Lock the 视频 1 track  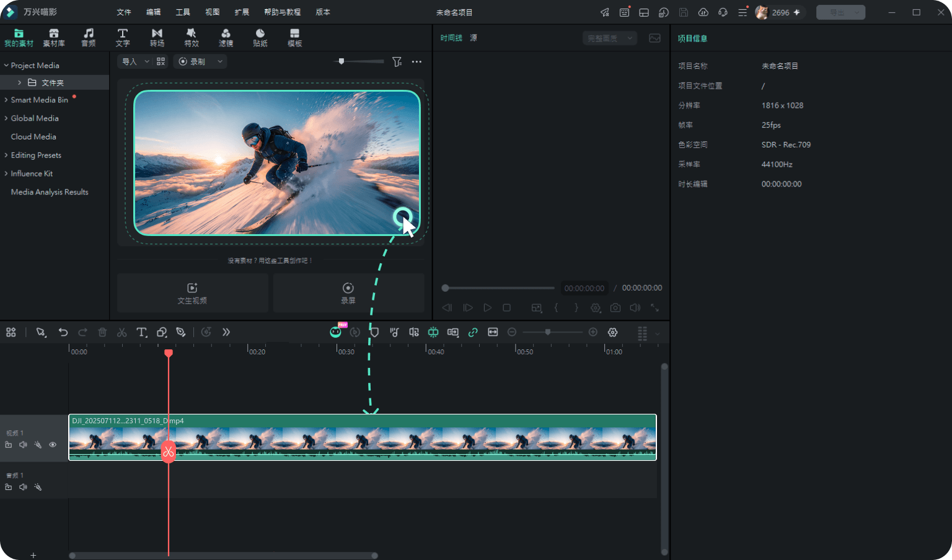click(9, 445)
